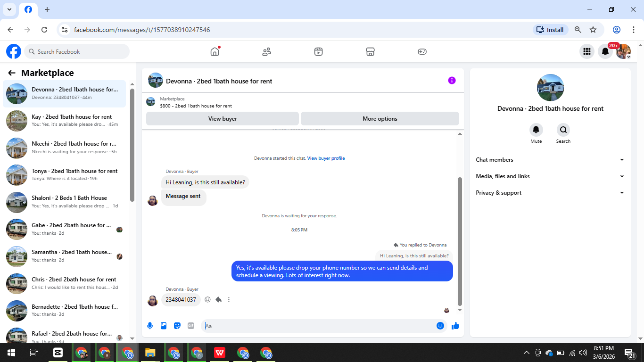Image resolution: width=644 pixels, height=362 pixels.
Task: Open the Nkechi conversation
Action: click(x=65, y=148)
